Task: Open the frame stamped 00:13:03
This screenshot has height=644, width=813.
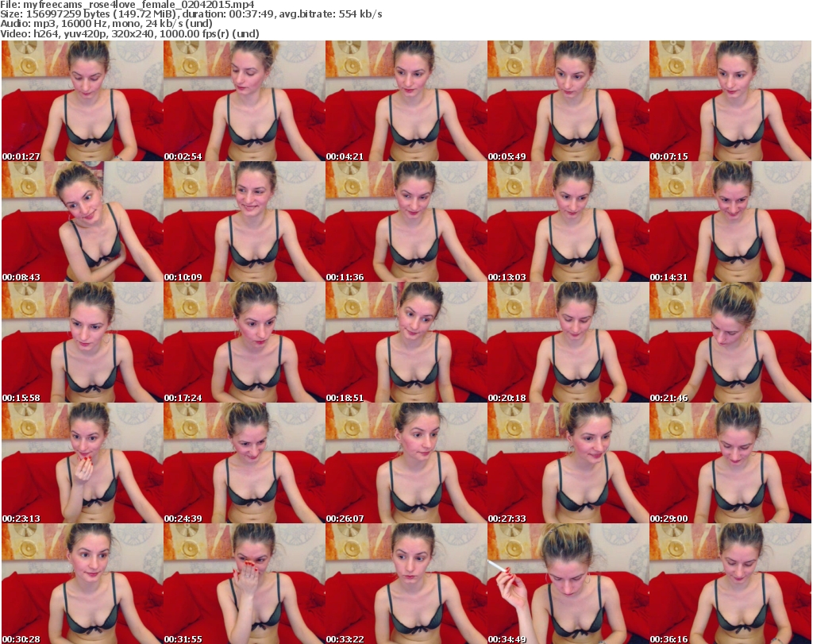Action: [568, 222]
